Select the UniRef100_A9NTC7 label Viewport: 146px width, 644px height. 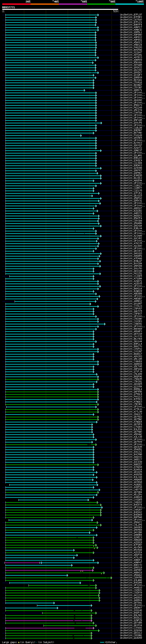point(131,27)
